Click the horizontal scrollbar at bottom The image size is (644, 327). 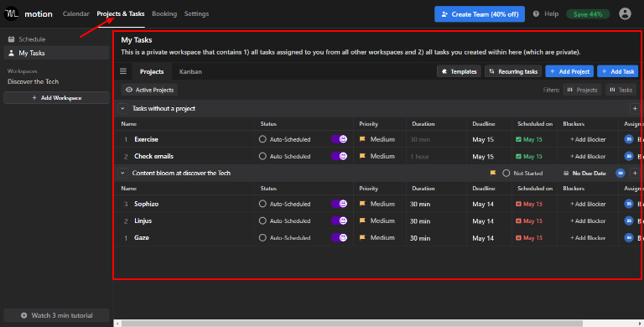(x=351, y=324)
